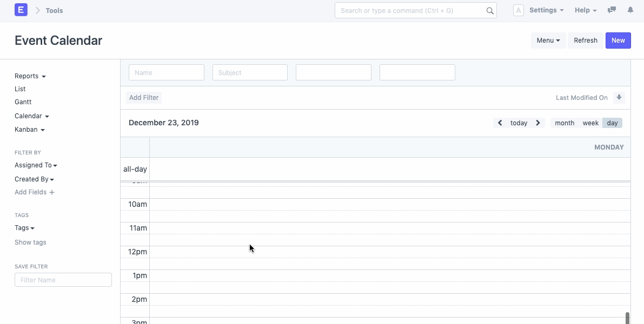Expand the Reports dropdown

click(30, 76)
